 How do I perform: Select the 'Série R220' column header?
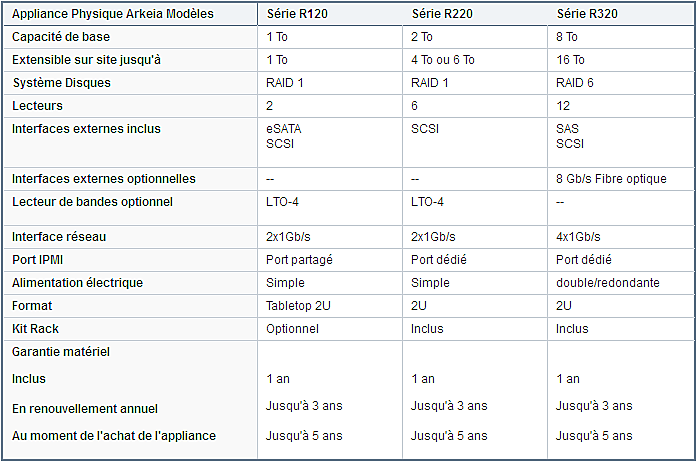[x=442, y=14]
